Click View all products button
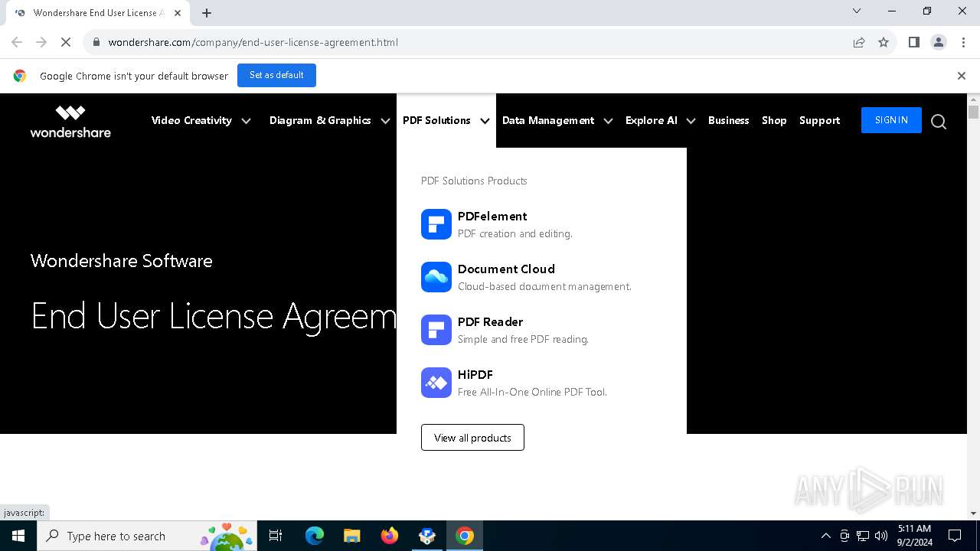980x551 pixels. point(472,438)
